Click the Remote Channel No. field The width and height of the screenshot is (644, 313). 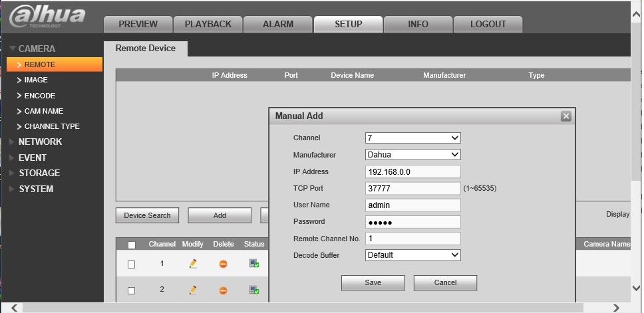412,239
